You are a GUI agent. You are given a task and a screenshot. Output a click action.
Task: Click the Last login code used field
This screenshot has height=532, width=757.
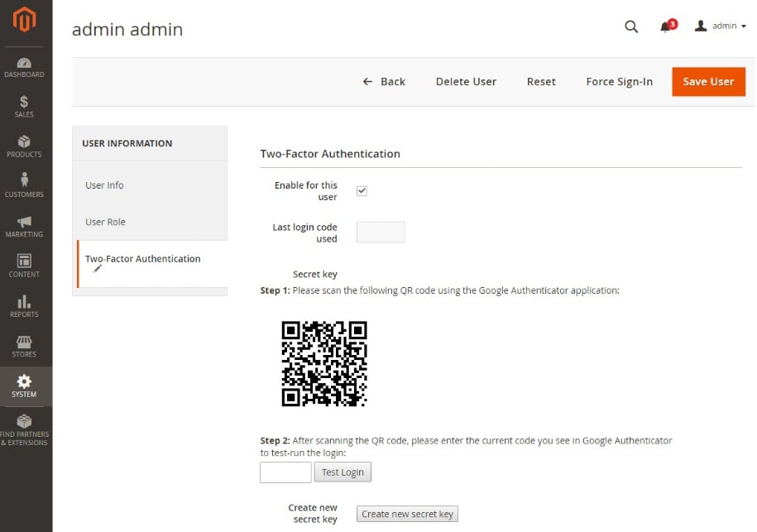pyautogui.click(x=381, y=232)
